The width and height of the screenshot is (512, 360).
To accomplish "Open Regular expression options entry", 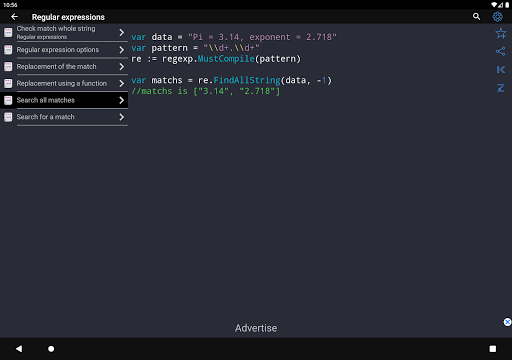I will (x=64, y=50).
